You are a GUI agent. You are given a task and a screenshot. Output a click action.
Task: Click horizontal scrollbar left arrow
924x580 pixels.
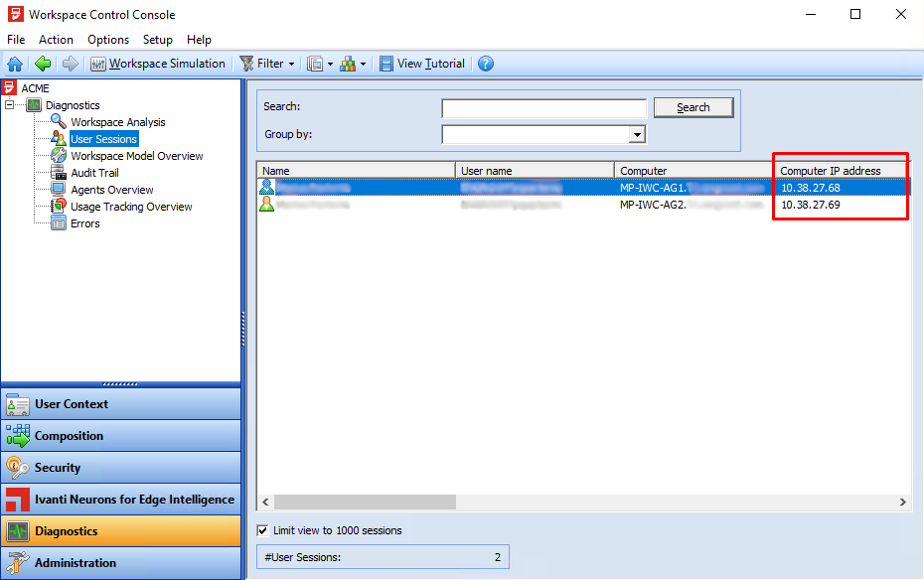[x=265, y=502]
